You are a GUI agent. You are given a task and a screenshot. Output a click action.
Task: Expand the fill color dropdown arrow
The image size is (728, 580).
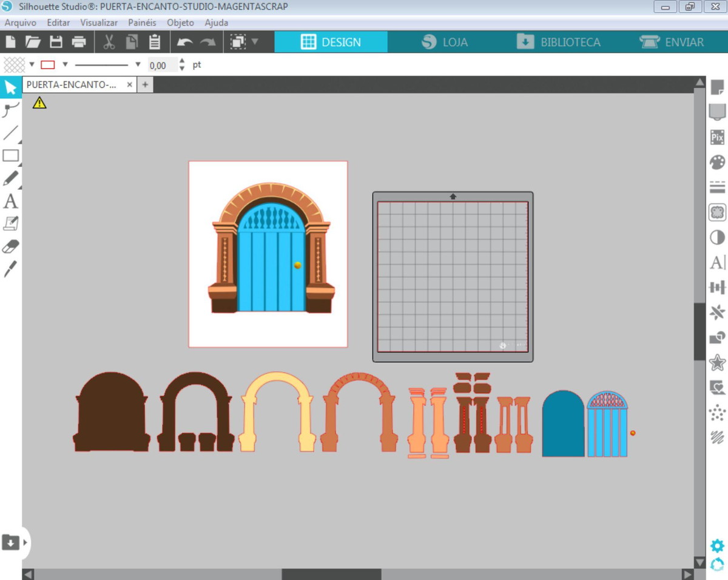pos(32,64)
